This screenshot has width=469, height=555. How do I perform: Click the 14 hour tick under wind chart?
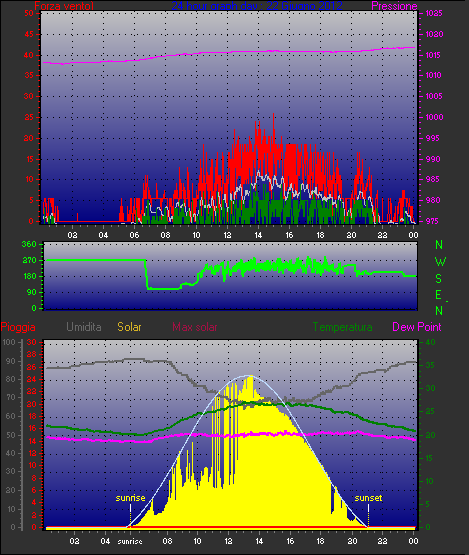pos(258,235)
